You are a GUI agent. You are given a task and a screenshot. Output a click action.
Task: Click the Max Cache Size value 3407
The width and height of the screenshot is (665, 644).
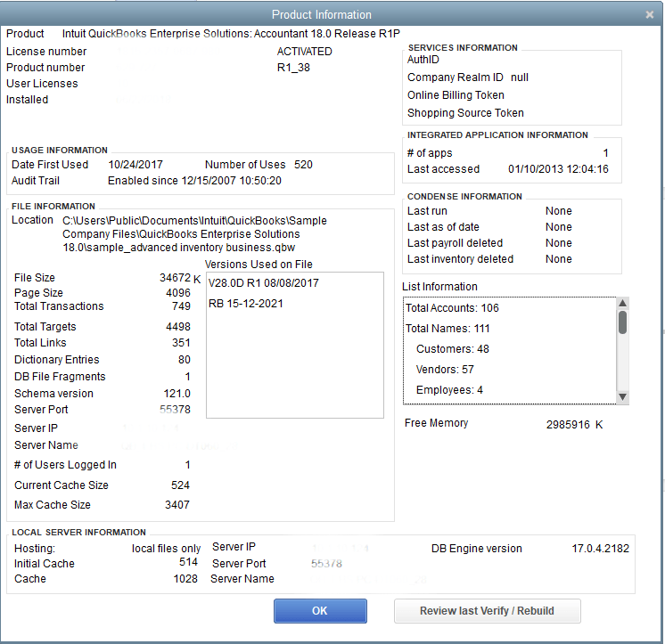177,505
